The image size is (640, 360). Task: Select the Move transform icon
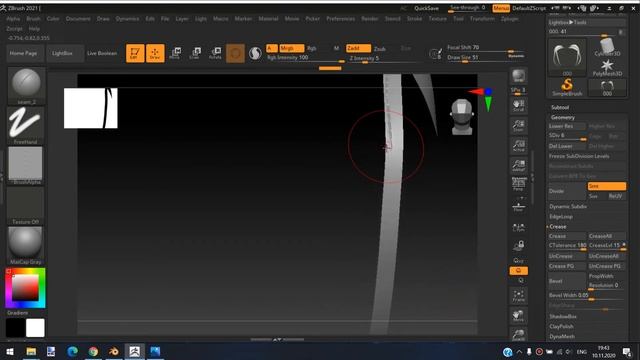tap(176, 53)
